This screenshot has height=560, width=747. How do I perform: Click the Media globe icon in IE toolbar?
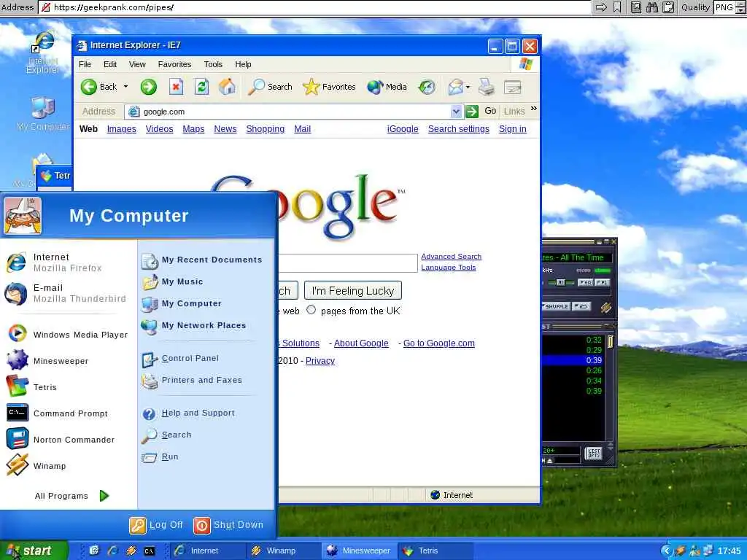click(x=375, y=87)
